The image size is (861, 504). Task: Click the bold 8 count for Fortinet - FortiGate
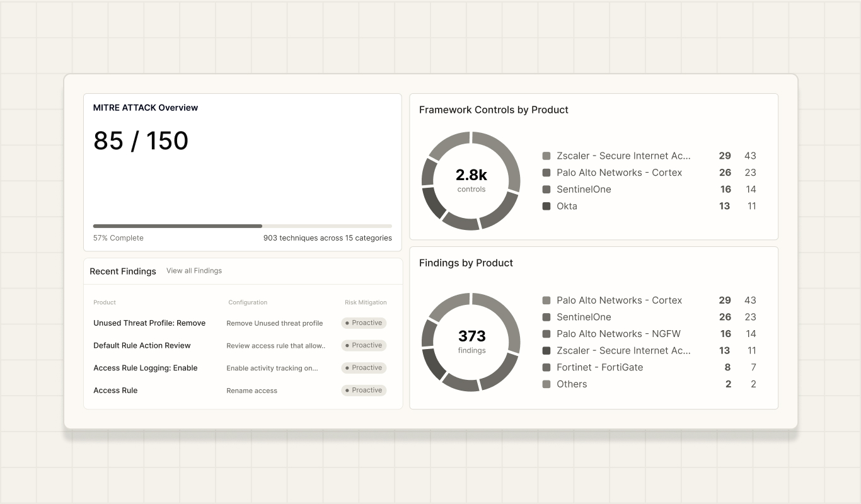tap(727, 367)
